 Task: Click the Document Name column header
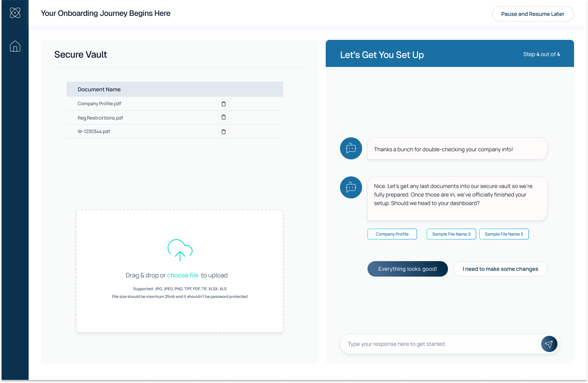99,89
